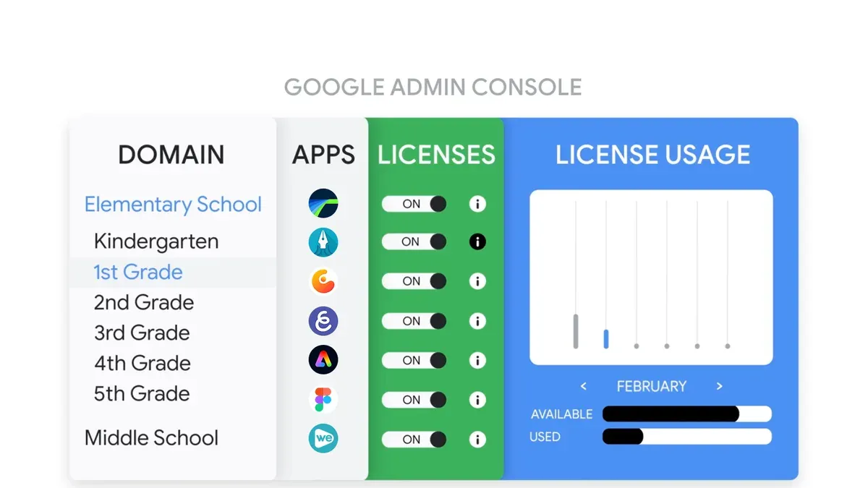Pick the 5th Grade unit
Screen dimensions: 868x488
(142, 393)
